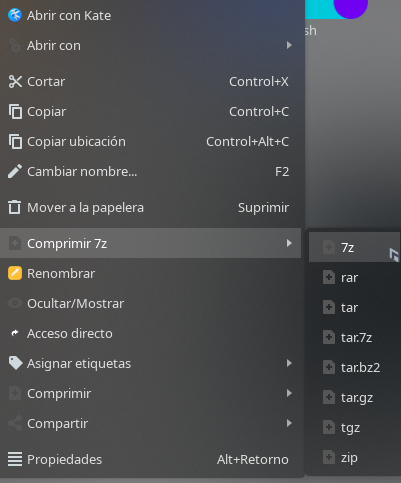
Task: Expand the Asignar etiquetas submenu arrow
Action: click(x=289, y=363)
